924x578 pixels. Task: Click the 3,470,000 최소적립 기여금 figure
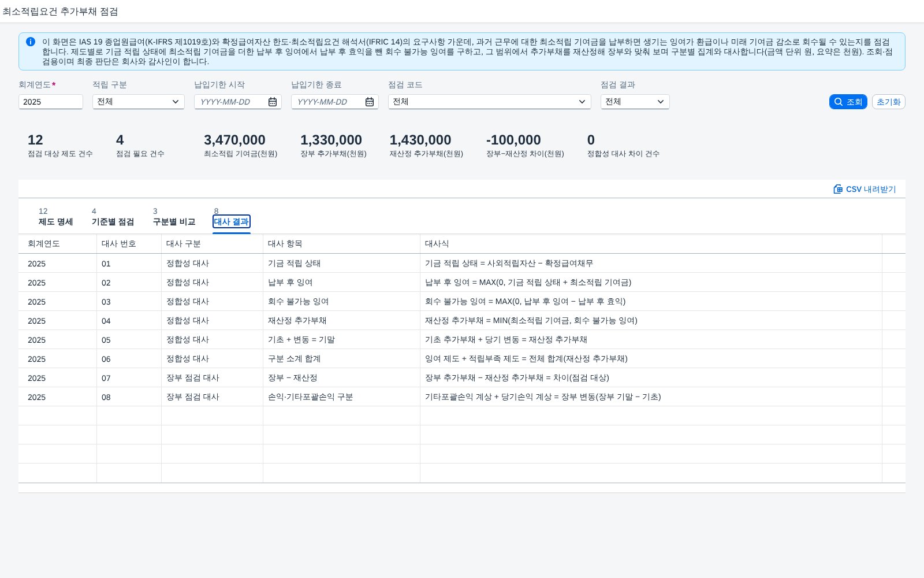(234, 140)
